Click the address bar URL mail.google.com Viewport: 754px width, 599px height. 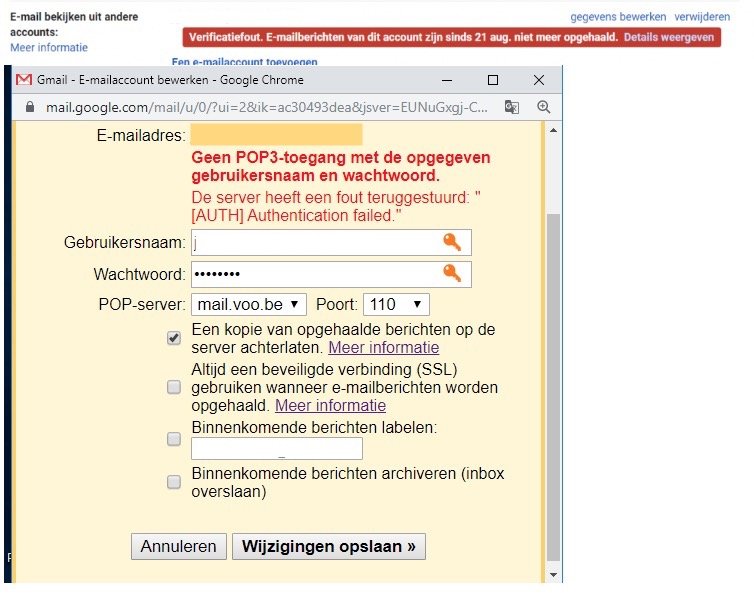click(x=267, y=107)
